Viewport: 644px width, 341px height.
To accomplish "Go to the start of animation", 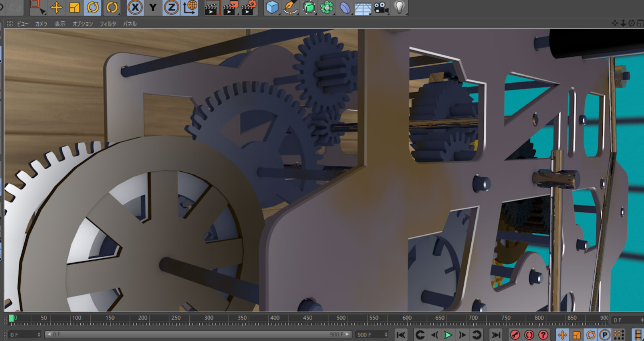I will tap(401, 335).
